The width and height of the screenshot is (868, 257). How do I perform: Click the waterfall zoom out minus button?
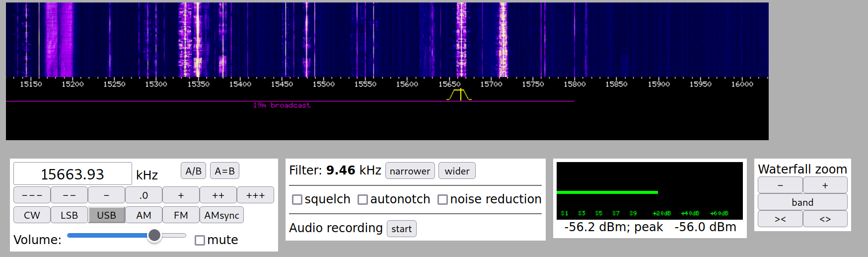coord(780,185)
